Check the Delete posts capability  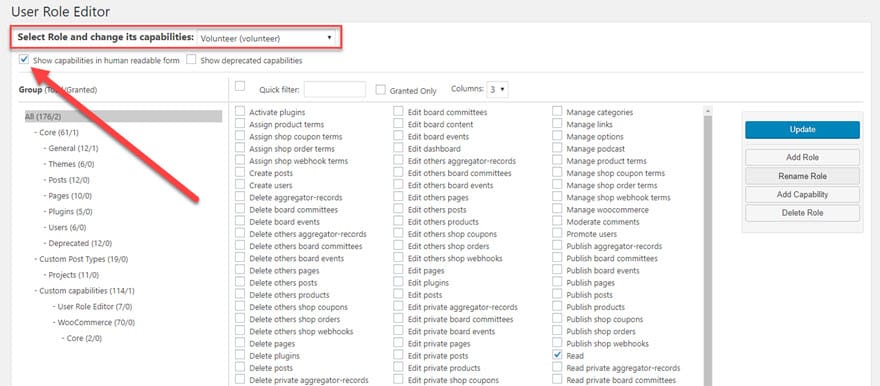[240, 367]
